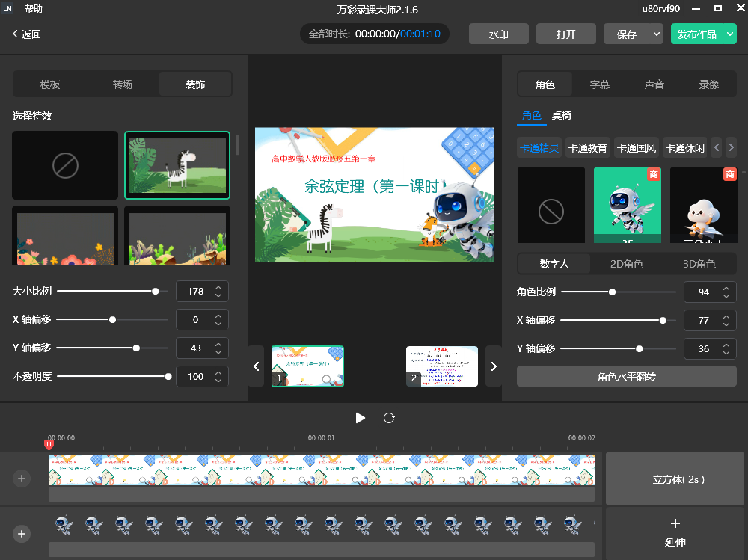748x560 pixels.
Task: Select 2D角色 character type
Action: pyautogui.click(x=627, y=264)
